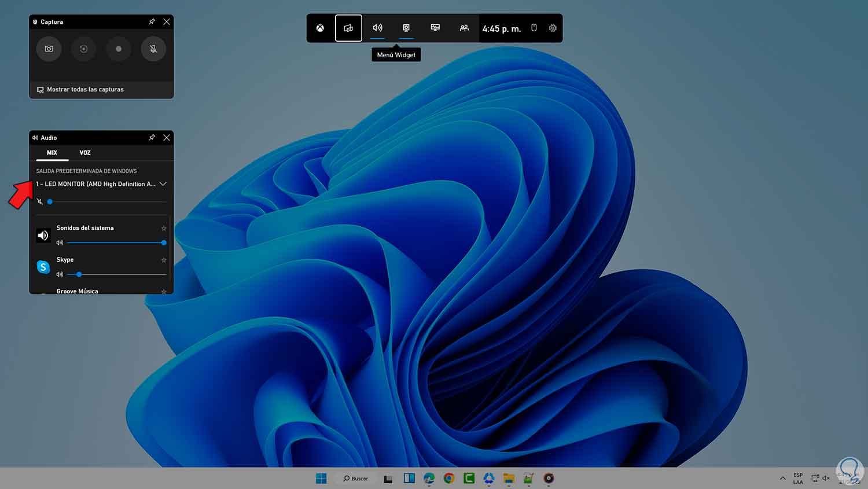Click the Buscar taskbar search box
Viewport: 868px width, 489px height.
[x=355, y=478]
